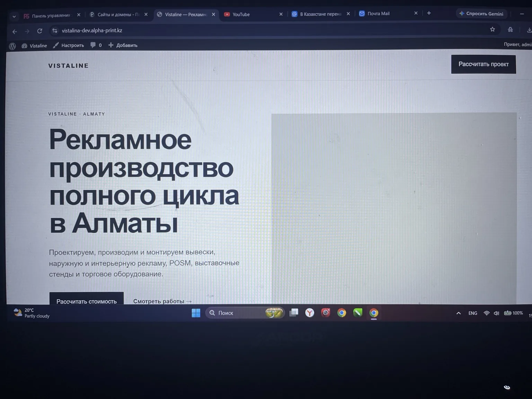Viewport: 532px width, 399px height.
Task: Click the taskbar Поиск search box
Action: click(245, 313)
